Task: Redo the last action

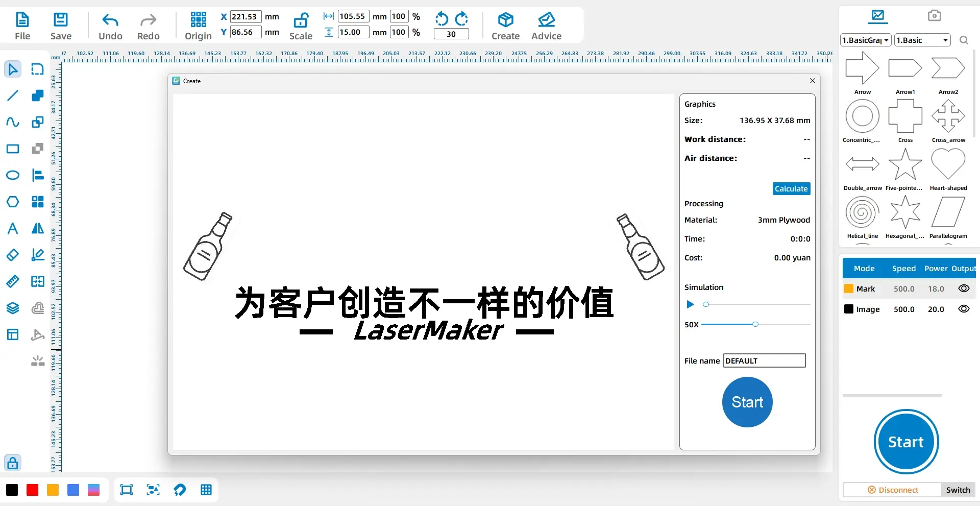Action: pos(149,26)
